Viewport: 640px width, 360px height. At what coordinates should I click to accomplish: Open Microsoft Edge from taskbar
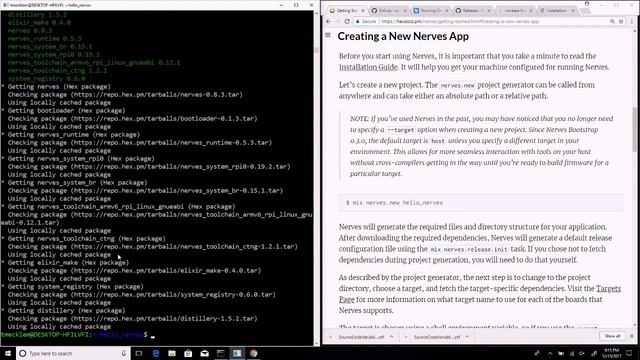click(x=156, y=353)
